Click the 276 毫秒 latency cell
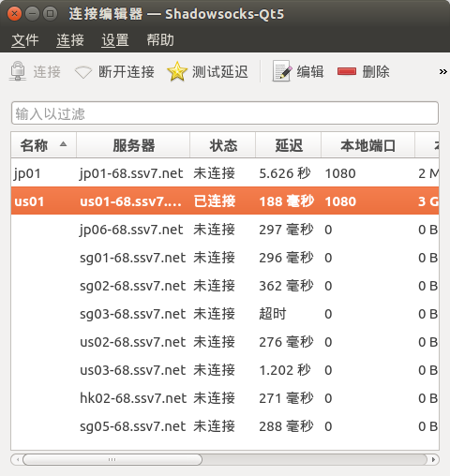Viewport: 450px width, 476px height. 286,342
